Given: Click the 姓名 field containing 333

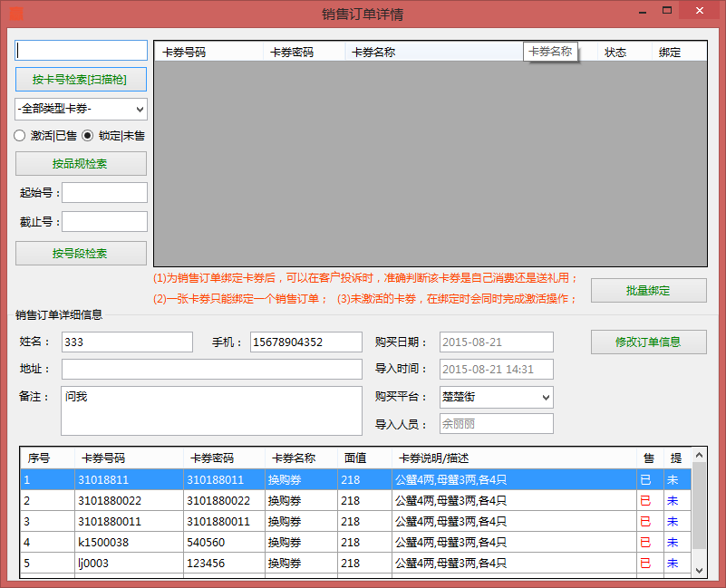Looking at the screenshot, I should pyautogui.click(x=127, y=342).
